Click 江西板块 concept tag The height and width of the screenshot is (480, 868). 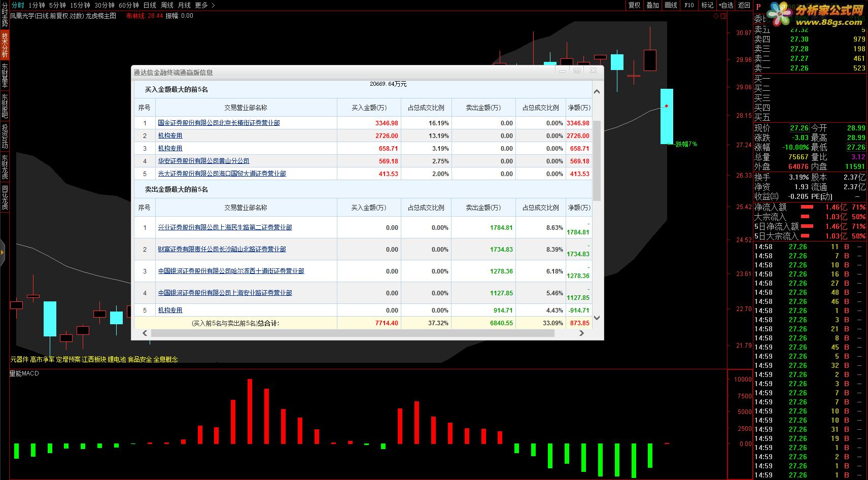94,359
